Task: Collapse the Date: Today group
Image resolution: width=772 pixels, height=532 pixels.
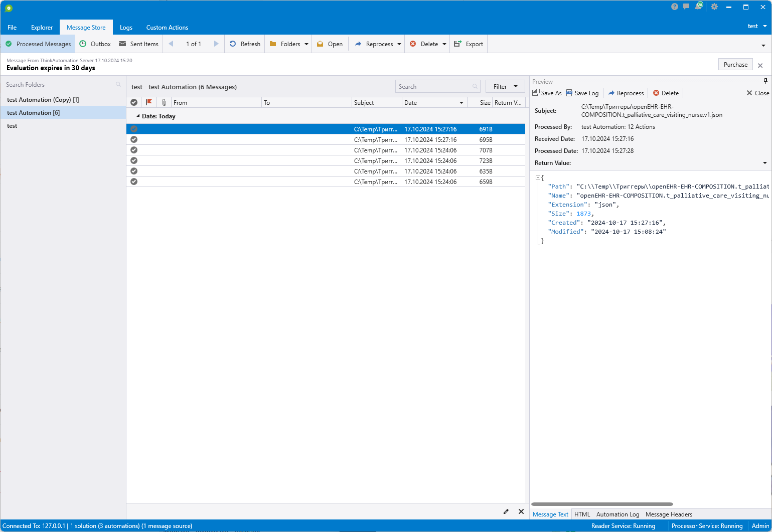Action: point(138,116)
